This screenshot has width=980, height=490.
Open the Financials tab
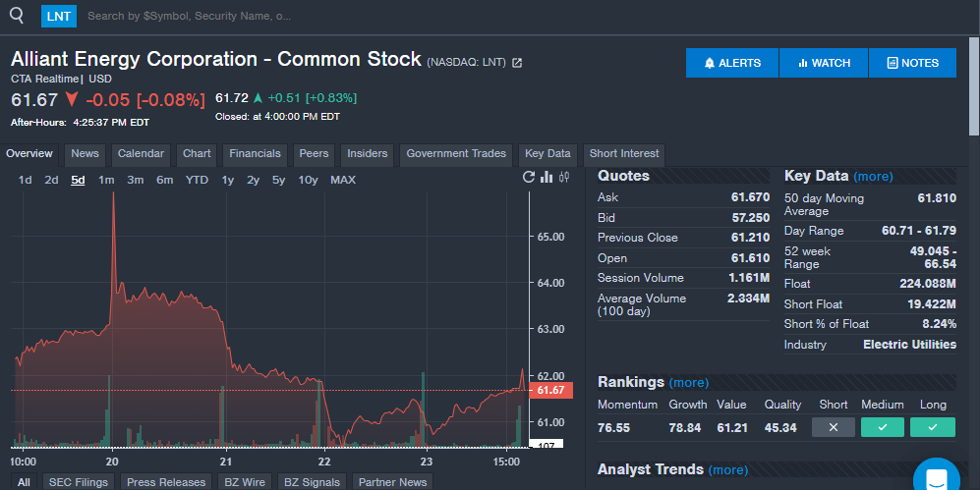point(255,154)
